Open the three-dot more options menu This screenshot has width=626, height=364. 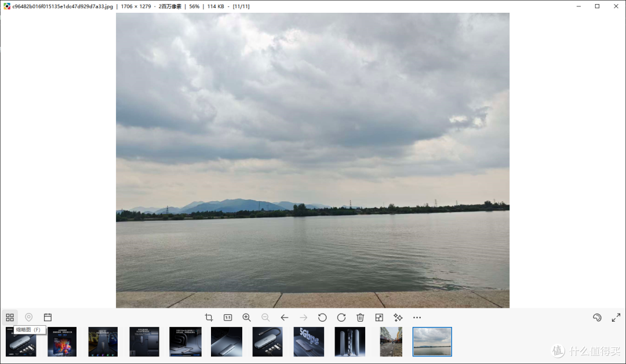coord(417,317)
